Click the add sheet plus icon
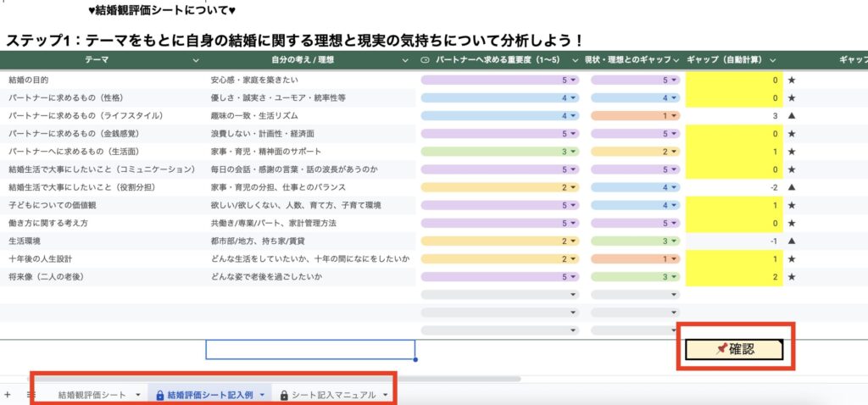 click(x=8, y=395)
